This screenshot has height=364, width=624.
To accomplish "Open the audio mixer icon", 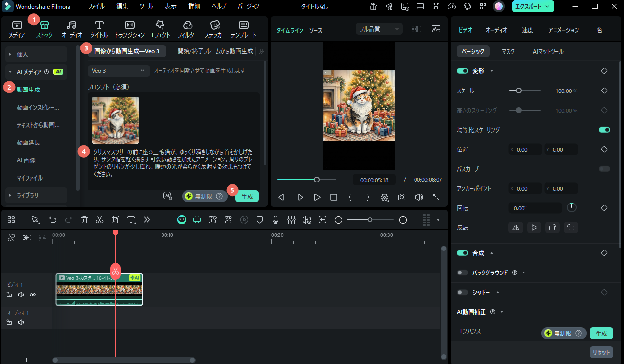I will coord(291,219).
